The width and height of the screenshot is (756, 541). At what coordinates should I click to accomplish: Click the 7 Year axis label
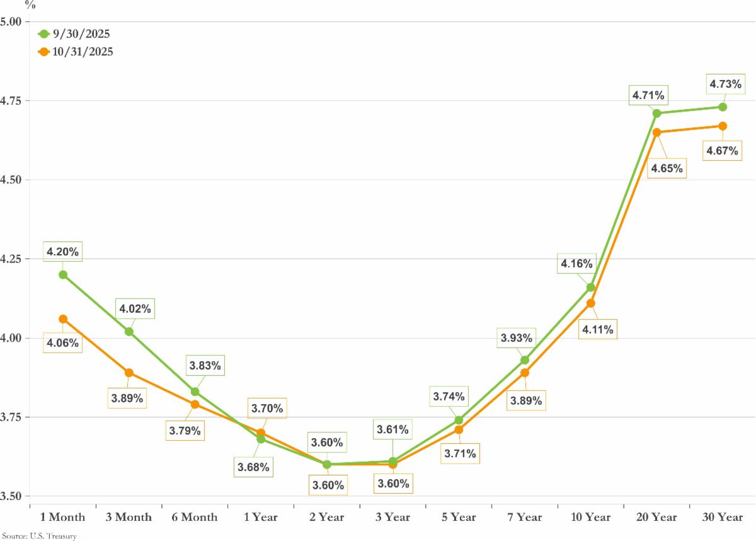[524, 517]
